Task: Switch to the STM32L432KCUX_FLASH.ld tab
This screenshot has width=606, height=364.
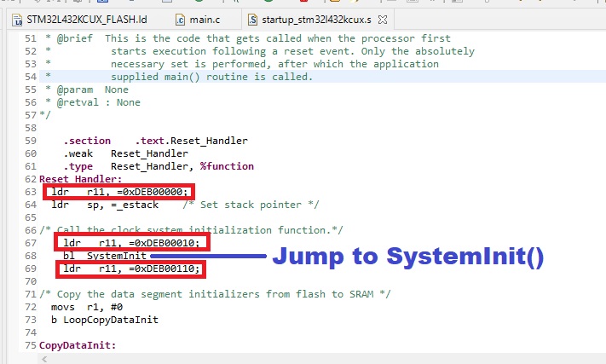Action: 79,20
